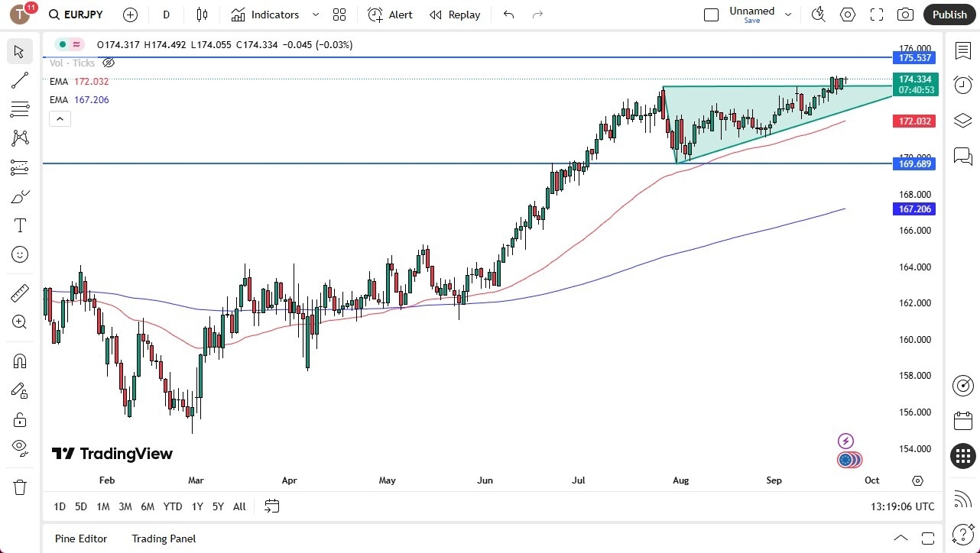Toggle Hide All Drawings eye icon
Image resolution: width=980 pixels, height=553 pixels.
pos(20,448)
